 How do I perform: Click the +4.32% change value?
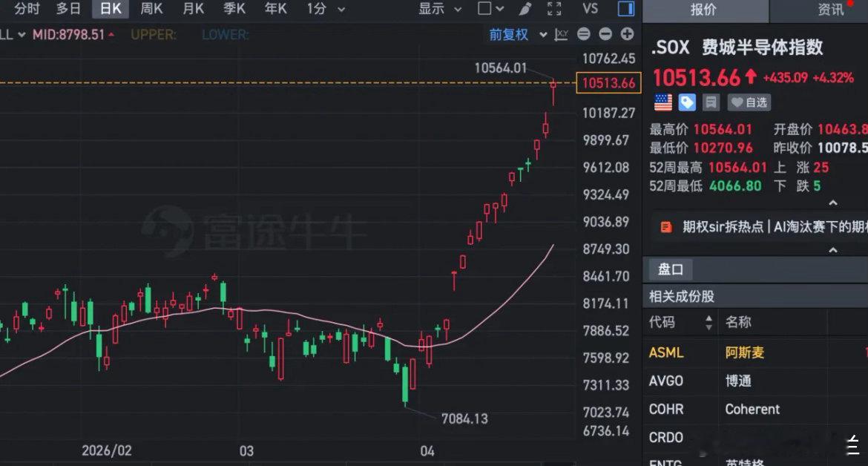click(x=833, y=78)
